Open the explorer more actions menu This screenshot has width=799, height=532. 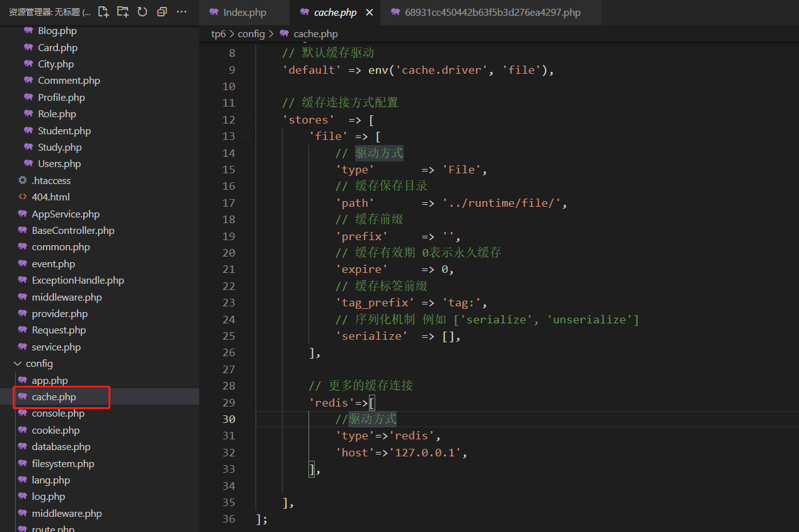tap(182, 11)
